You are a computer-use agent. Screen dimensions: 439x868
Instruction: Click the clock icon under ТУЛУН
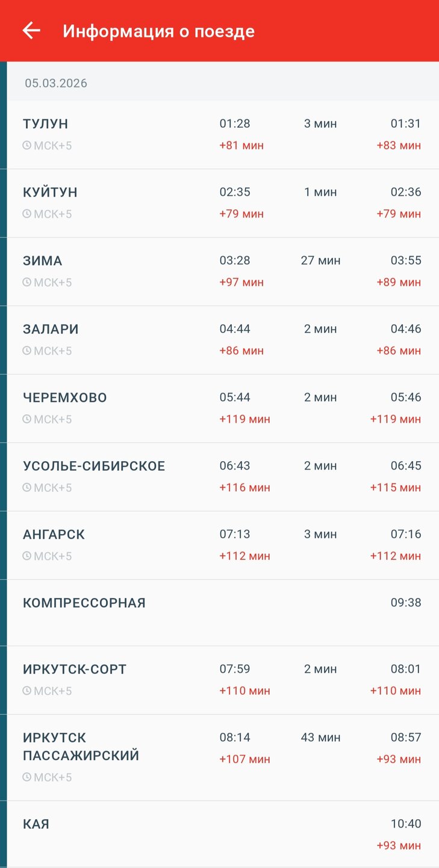(26, 145)
